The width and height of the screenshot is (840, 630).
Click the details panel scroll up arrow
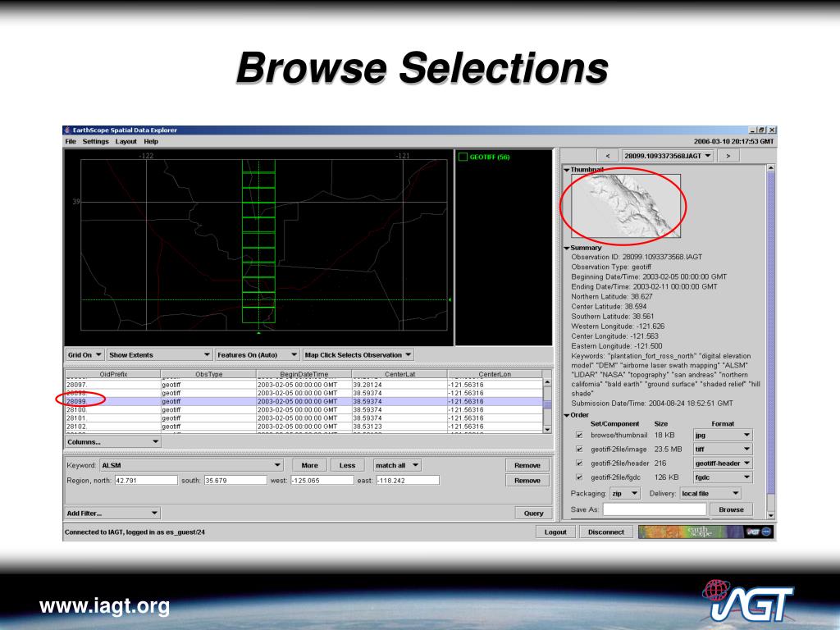pyautogui.click(x=771, y=168)
